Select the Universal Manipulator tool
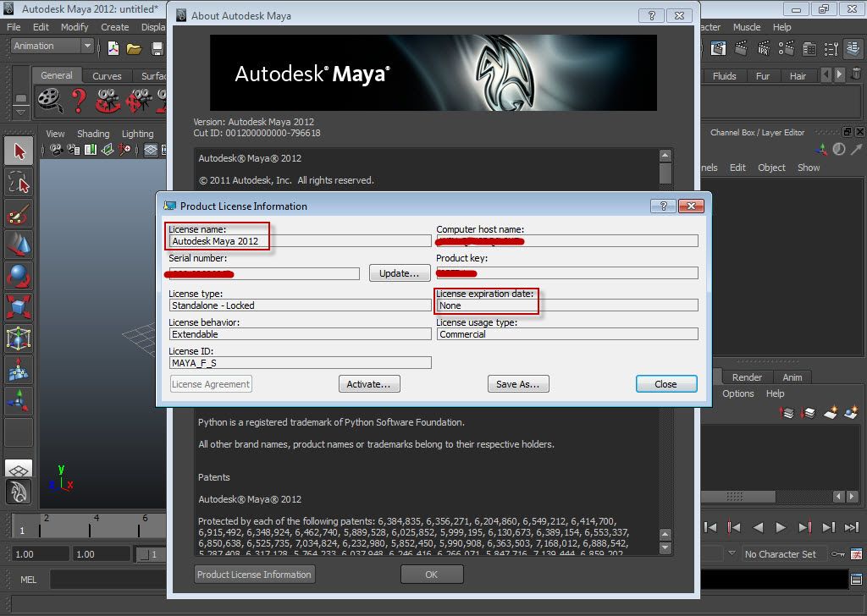This screenshot has height=616, width=867. click(x=19, y=338)
